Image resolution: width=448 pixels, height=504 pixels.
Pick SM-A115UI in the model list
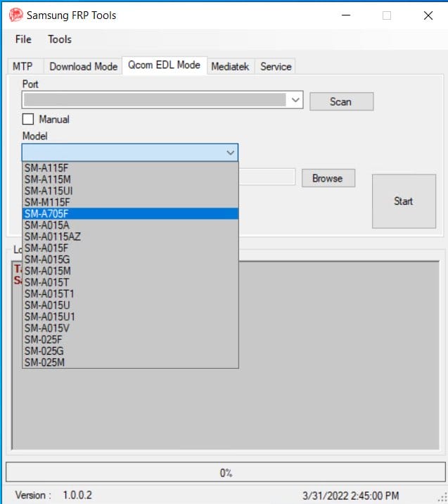[130, 191]
